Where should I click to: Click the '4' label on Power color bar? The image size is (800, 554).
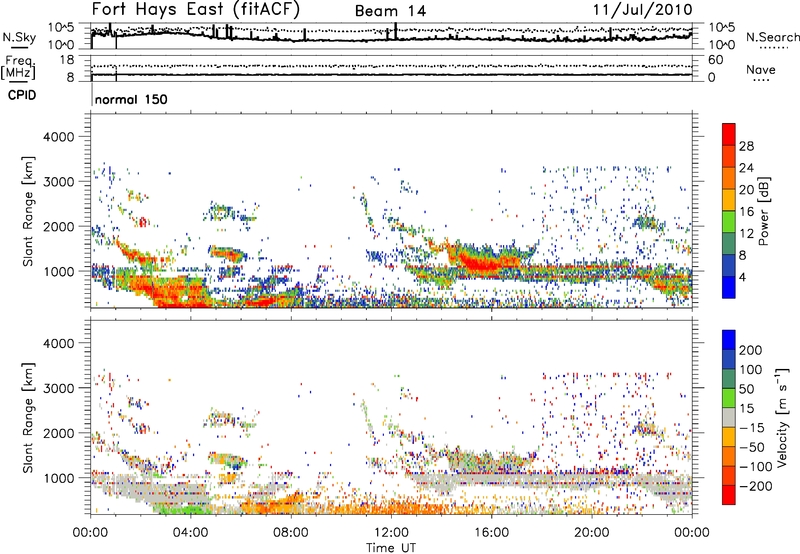pyautogui.click(x=742, y=277)
